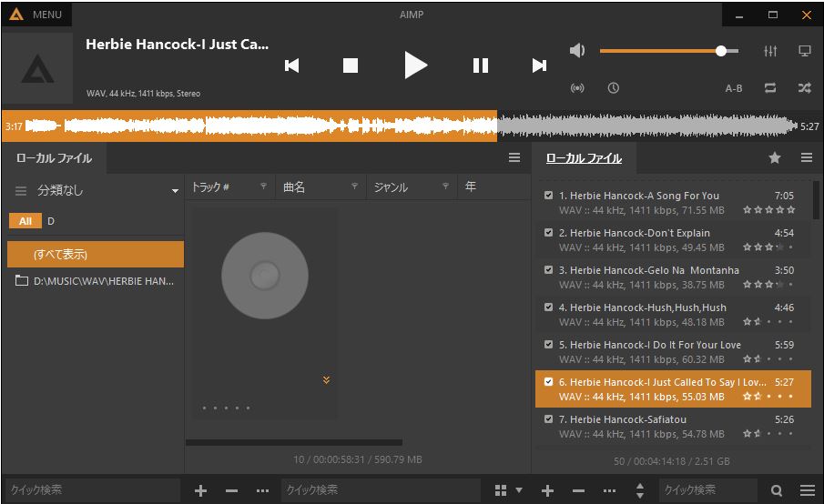Viewport: 824px width, 504px height.
Task: Open the library panel hamburger menu
Action: click(x=514, y=157)
